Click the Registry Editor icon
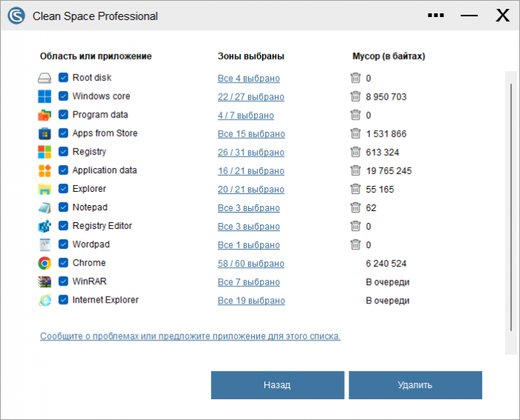The height and width of the screenshot is (420, 520). click(45, 226)
